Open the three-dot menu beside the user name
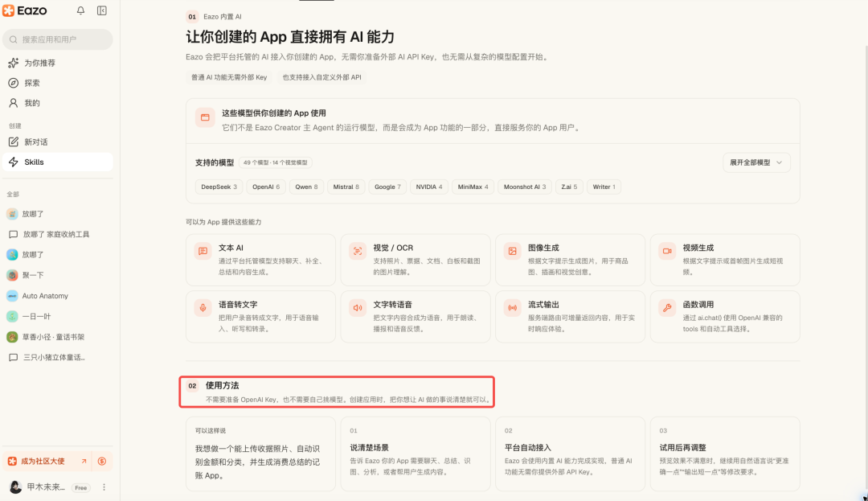The width and height of the screenshot is (868, 501). pyautogui.click(x=104, y=487)
